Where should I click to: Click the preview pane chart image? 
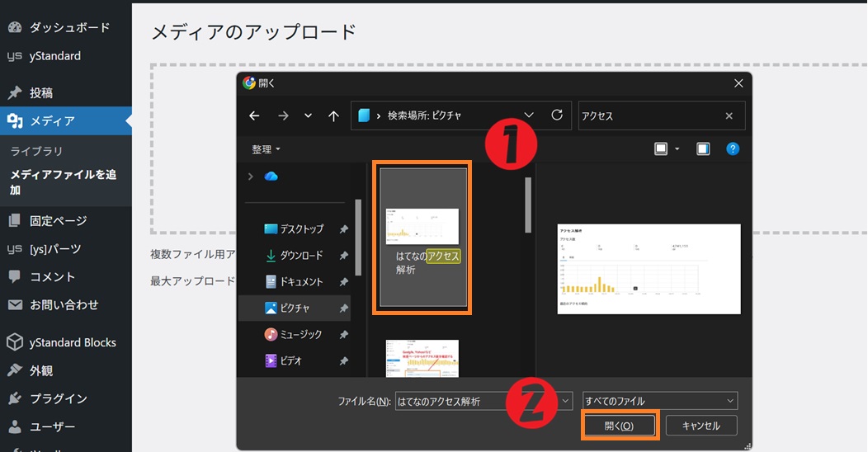[649, 269]
